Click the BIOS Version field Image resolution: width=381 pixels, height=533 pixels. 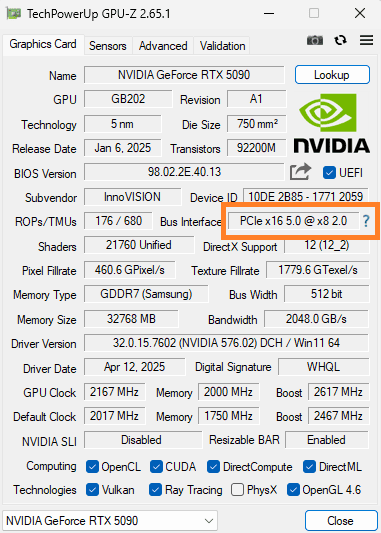pyautogui.click(x=184, y=172)
